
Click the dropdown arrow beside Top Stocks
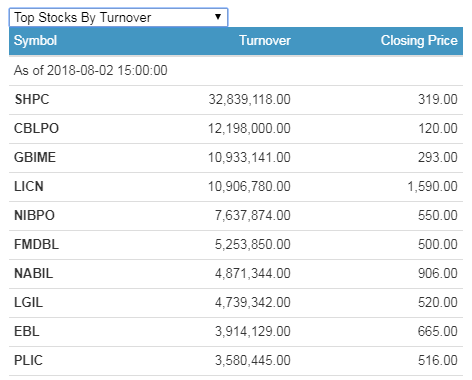click(x=218, y=17)
